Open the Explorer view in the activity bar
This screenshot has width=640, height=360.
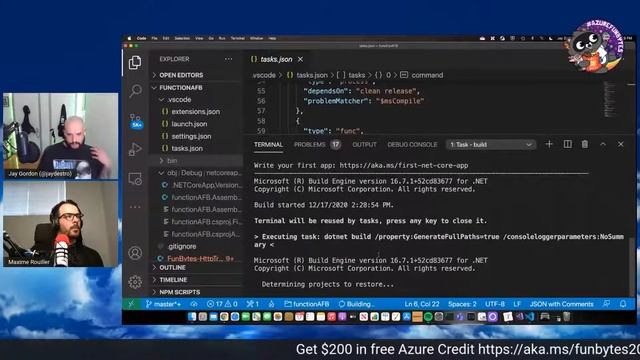tap(135, 62)
